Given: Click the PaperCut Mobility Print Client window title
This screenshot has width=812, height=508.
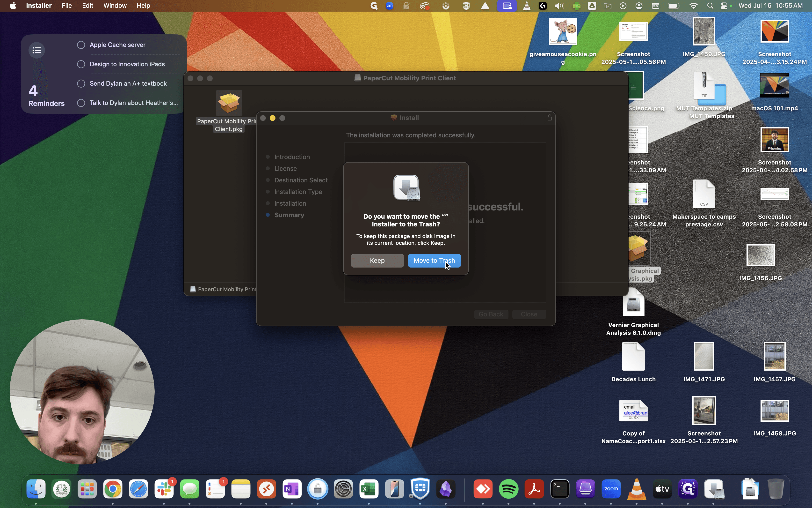Looking at the screenshot, I should (x=410, y=78).
